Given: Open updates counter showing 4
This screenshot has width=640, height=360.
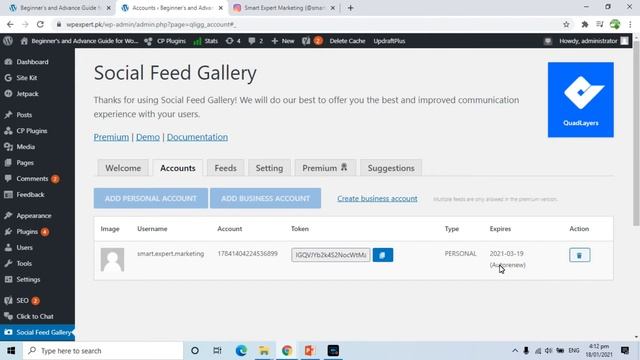Looking at the screenshot, I should pyautogui.click(x=233, y=41).
